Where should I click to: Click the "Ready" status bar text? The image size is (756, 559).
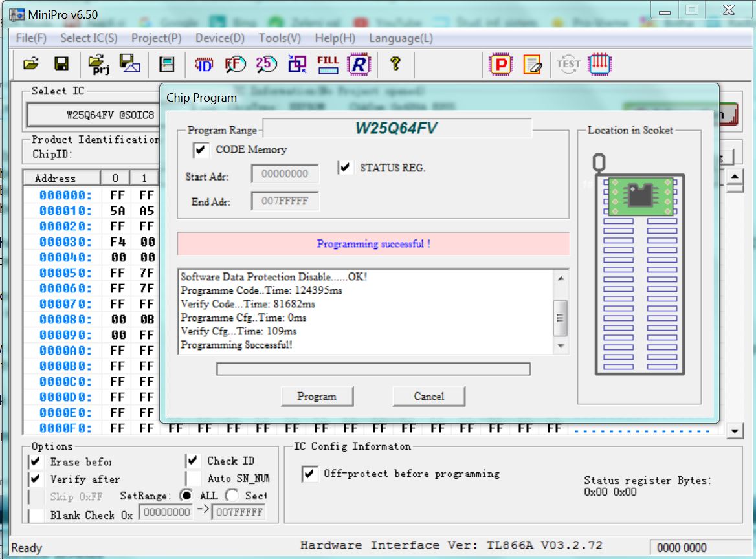click(x=27, y=548)
